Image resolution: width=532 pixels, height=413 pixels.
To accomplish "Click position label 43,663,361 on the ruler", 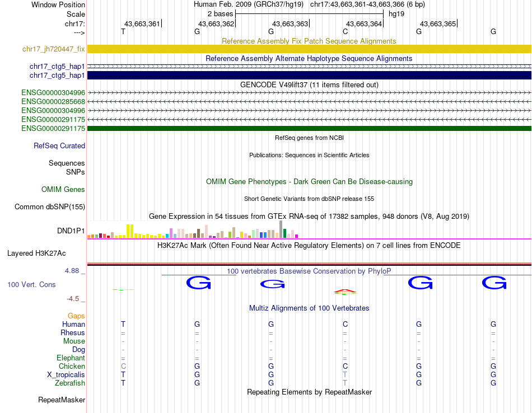I will pos(142,24).
